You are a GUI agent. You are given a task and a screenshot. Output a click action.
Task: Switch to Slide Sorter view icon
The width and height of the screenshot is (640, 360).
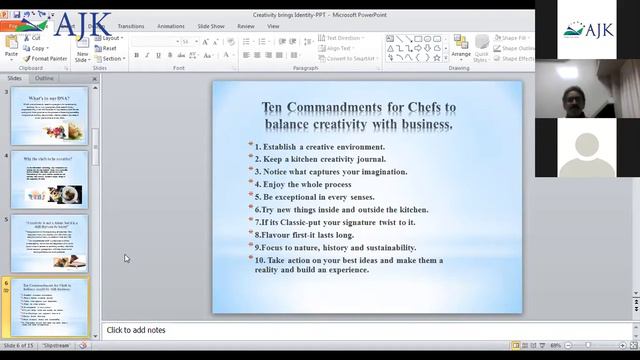(525, 346)
